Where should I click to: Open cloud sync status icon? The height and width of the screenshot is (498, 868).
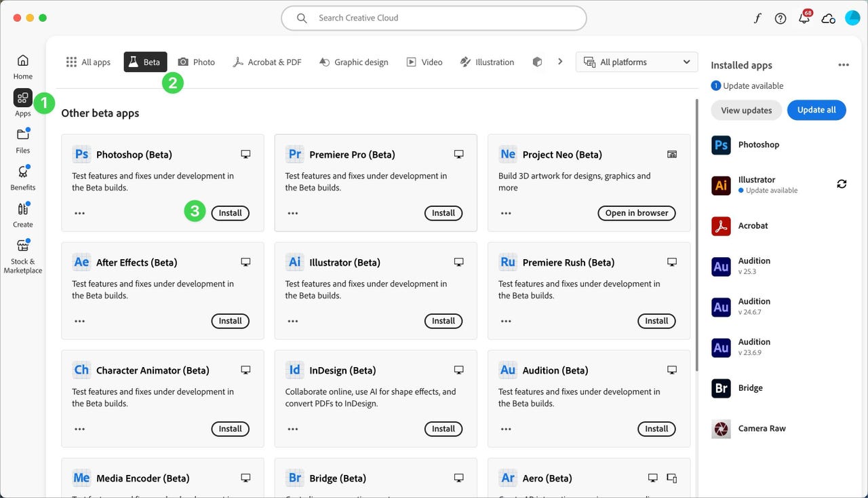[x=828, y=18]
